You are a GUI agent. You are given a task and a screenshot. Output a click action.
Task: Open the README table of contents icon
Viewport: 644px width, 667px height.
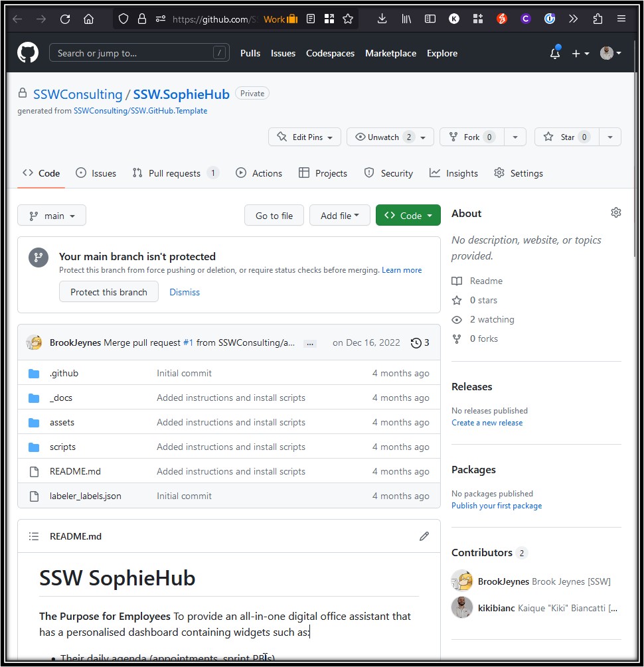[x=34, y=536]
